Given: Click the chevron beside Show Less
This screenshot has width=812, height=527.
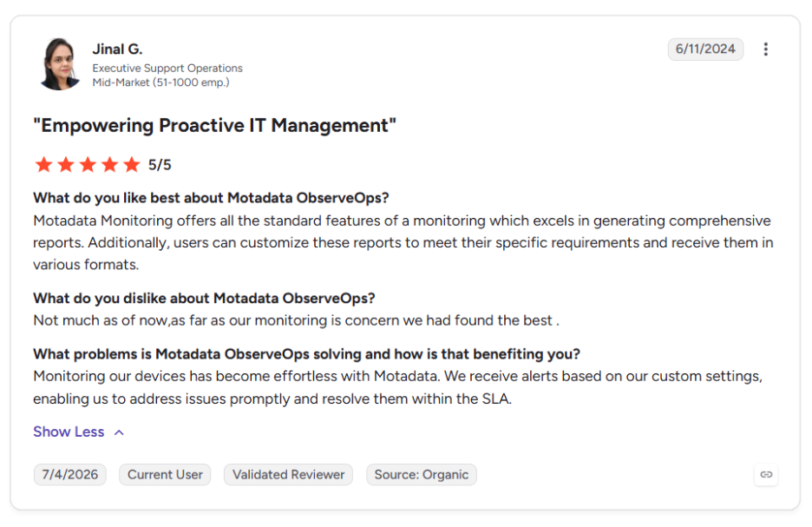Looking at the screenshot, I should [119, 432].
